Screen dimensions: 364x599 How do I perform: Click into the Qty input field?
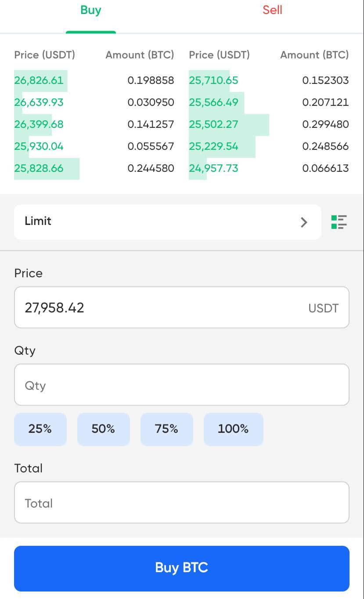pos(181,385)
